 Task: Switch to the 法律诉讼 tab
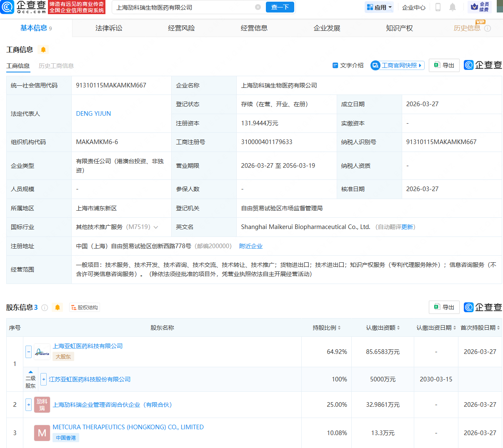click(109, 28)
